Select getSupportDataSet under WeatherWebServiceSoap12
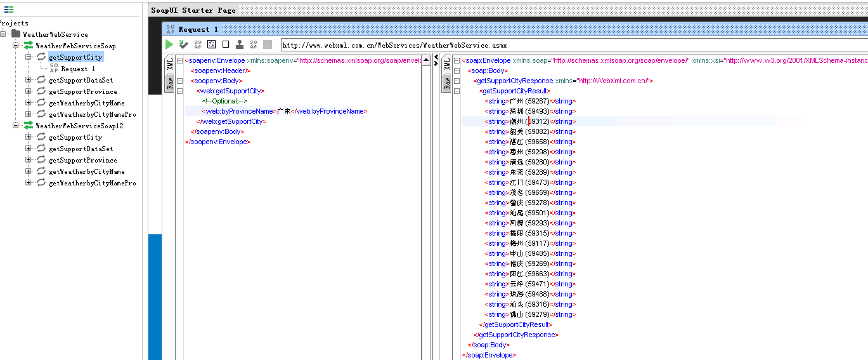The height and width of the screenshot is (360, 868). tap(81, 149)
